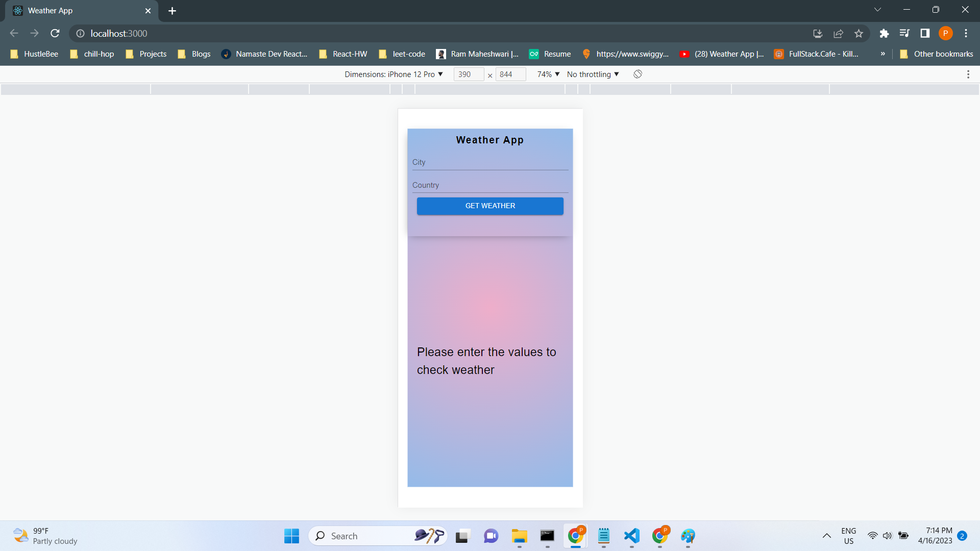
Task: Open the side panel icon
Action: [x=925, y=33]
